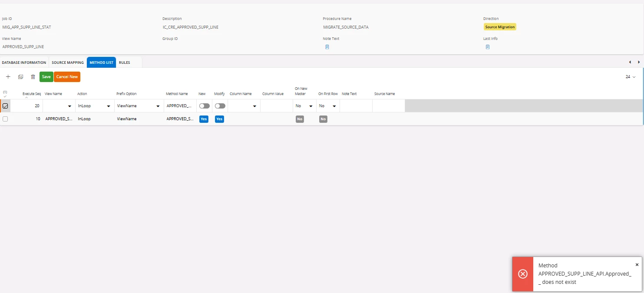The image size is (644, 293).
Task: Duplicate the selected row
Action: [20, 77]
